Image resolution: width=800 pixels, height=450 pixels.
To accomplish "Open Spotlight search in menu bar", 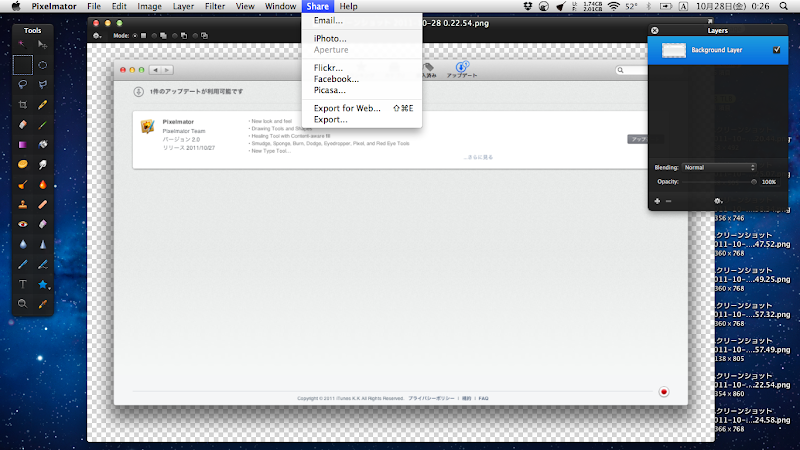I will (x=784, y=6).
